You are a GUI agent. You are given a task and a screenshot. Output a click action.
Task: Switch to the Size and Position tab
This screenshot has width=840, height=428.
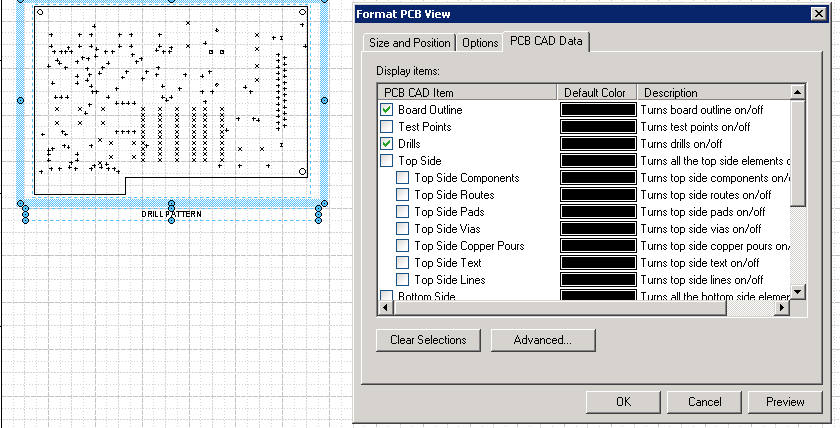click(409, 43)
